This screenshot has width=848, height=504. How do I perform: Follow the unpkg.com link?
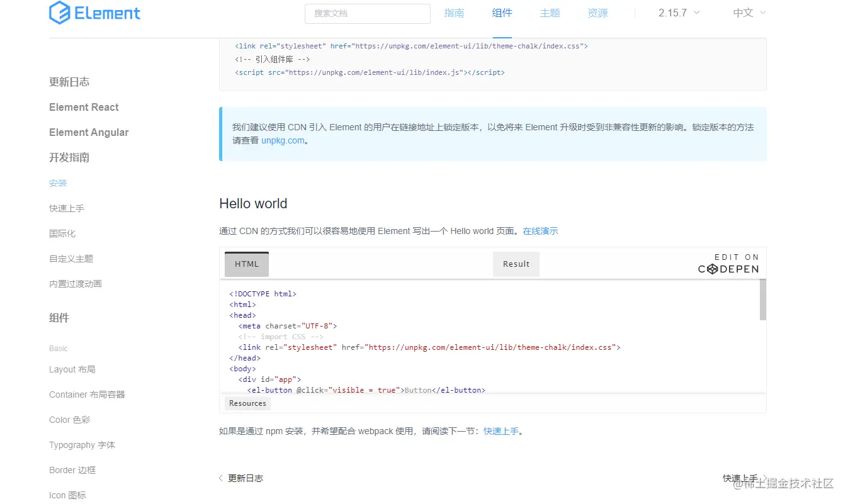[283, 140]
